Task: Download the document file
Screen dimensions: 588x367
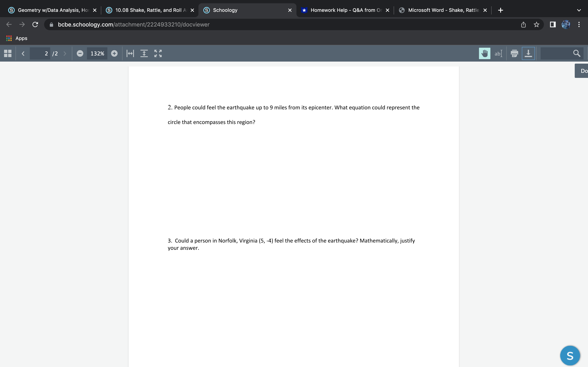Action: click(x=528, y=53)
